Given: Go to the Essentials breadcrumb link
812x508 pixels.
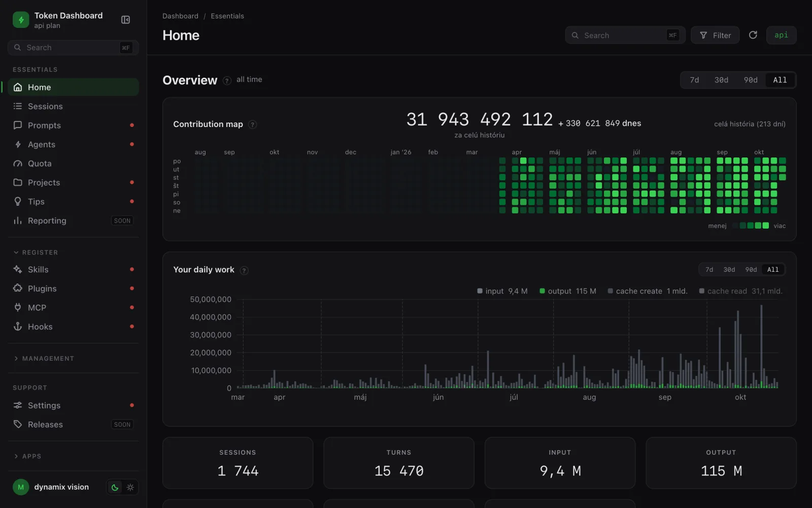Looking at the screenshot, I should pyautogui.click(x=227, y=16).
